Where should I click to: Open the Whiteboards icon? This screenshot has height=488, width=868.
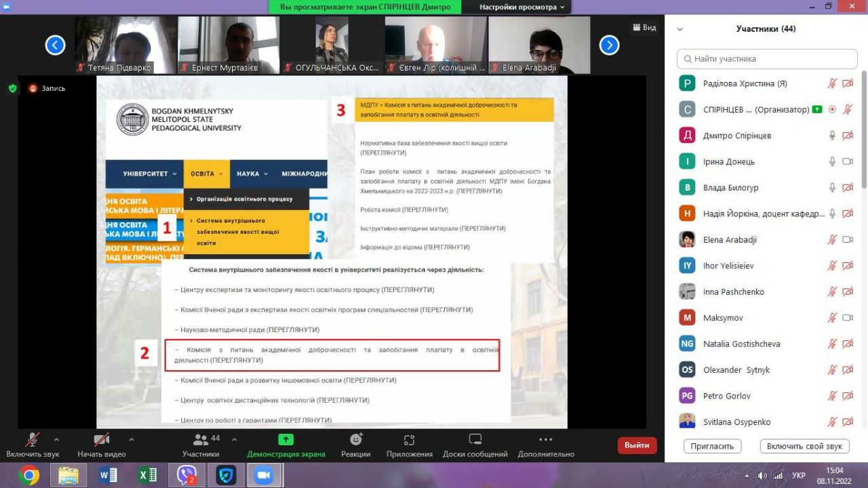tap(475, 440)
